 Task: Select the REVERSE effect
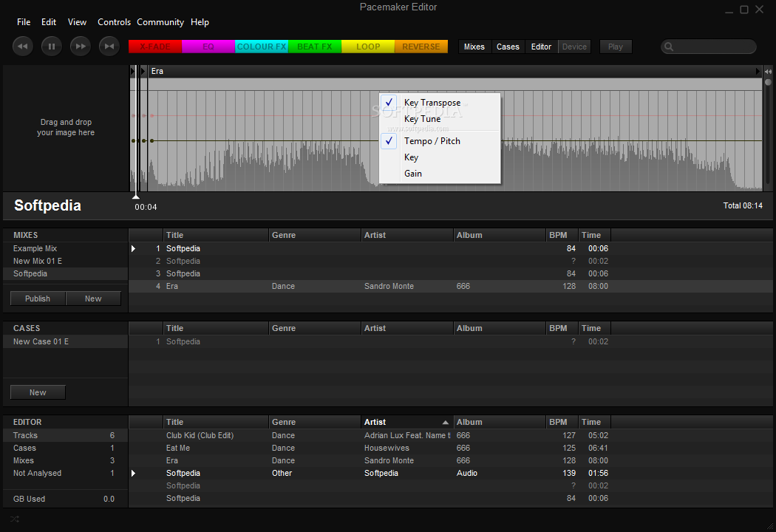coord(421,47)
